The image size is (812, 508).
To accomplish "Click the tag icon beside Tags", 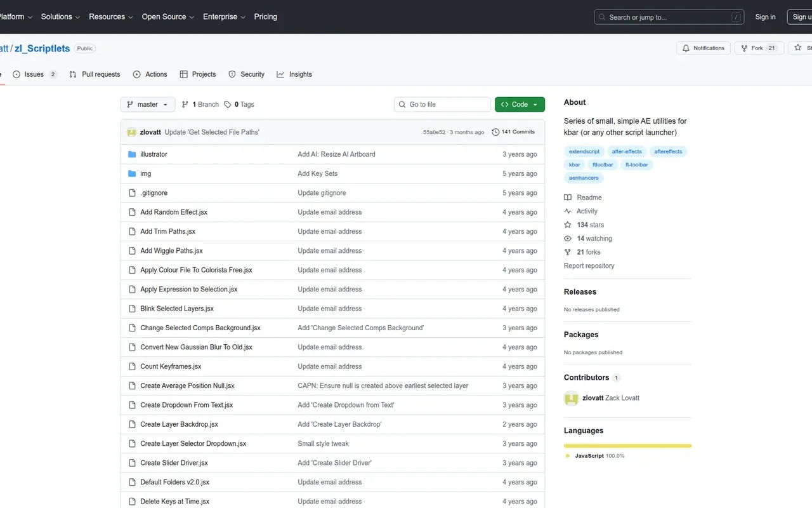I will coord(228,105).
